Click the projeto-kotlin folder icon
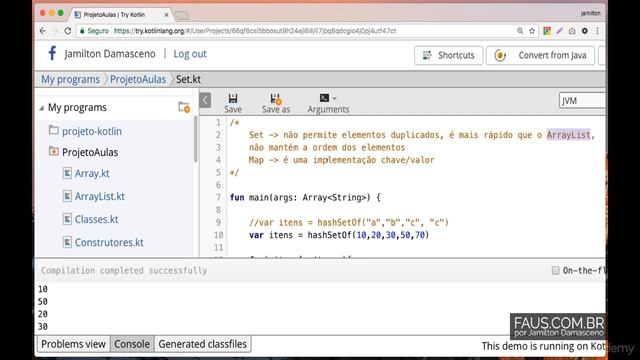This screenshot has height=360, width=640. [x=53, y=130]
